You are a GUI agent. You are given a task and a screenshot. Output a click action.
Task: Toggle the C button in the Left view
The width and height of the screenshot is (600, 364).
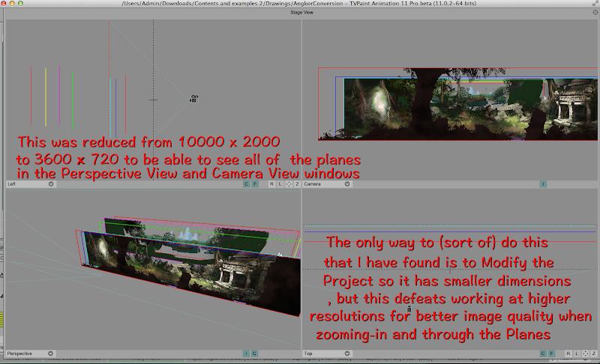[x=247, y=184]
